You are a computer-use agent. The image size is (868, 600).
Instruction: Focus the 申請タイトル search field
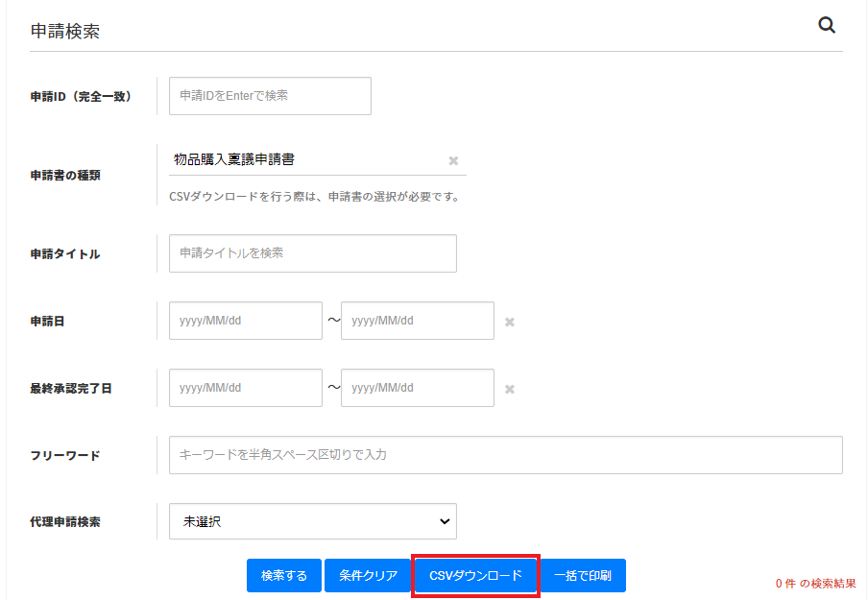tap(313, 253)
